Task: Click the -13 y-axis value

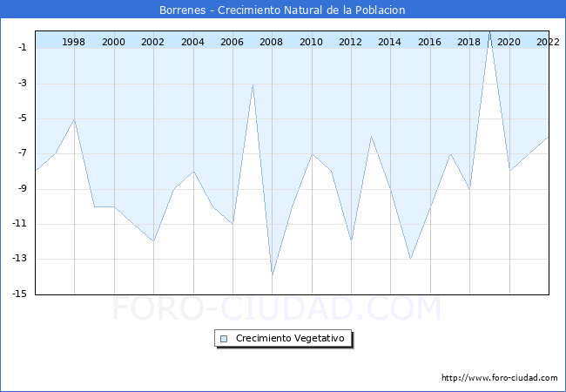Action: pyautogui.click(x=19, y=258)
